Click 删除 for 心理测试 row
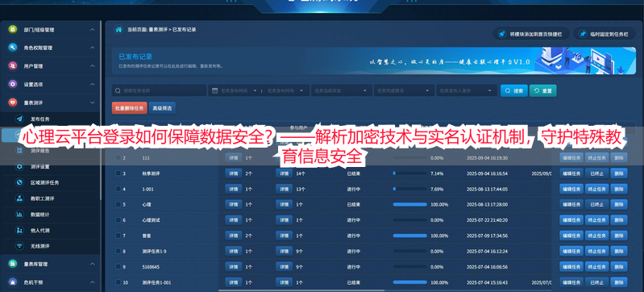 (619, 220)
